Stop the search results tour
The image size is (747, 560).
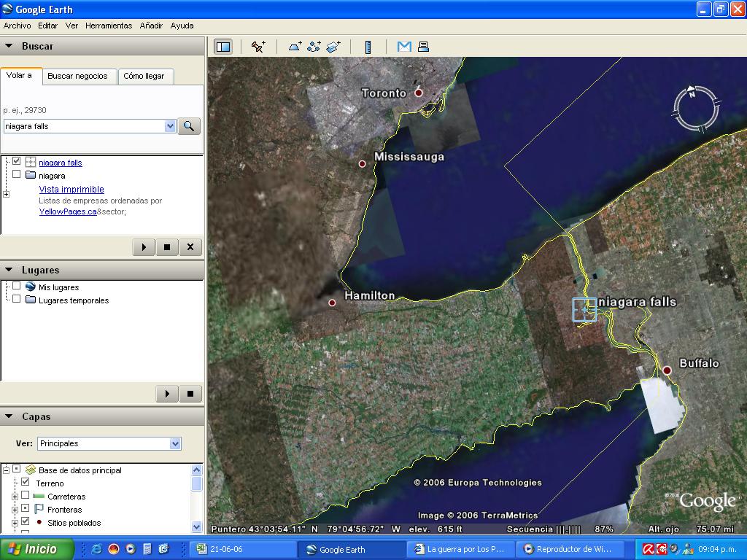click(x=167, y=247)
